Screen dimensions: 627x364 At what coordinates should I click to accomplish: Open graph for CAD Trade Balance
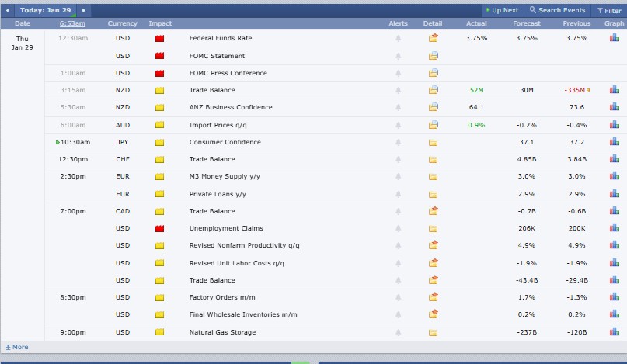tap(614, 211)
